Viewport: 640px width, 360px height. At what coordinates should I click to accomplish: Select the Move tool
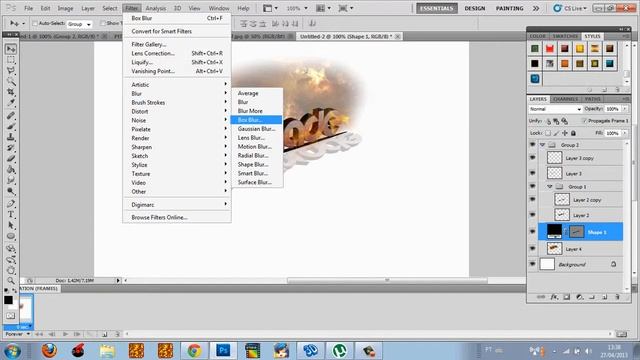coord(11,49)
